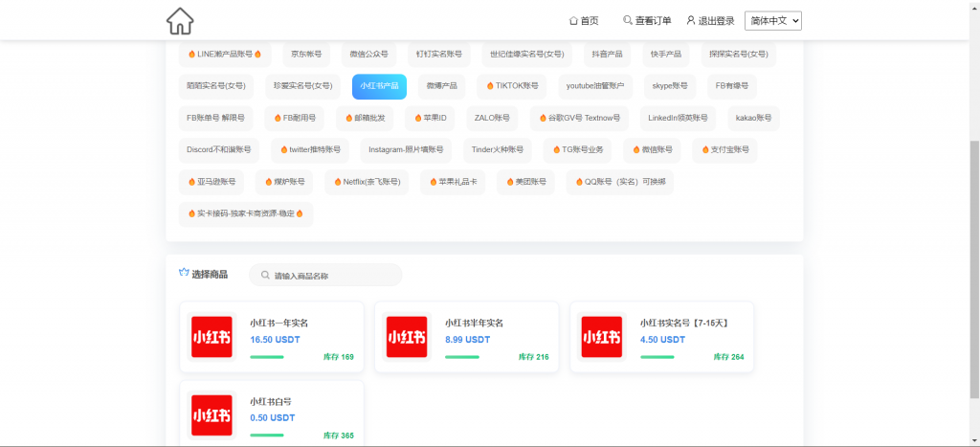Viewport: 980px width, 447px height.
Task: Choose the 珍爱实名号(女号) category
Action: click(303, 86)
